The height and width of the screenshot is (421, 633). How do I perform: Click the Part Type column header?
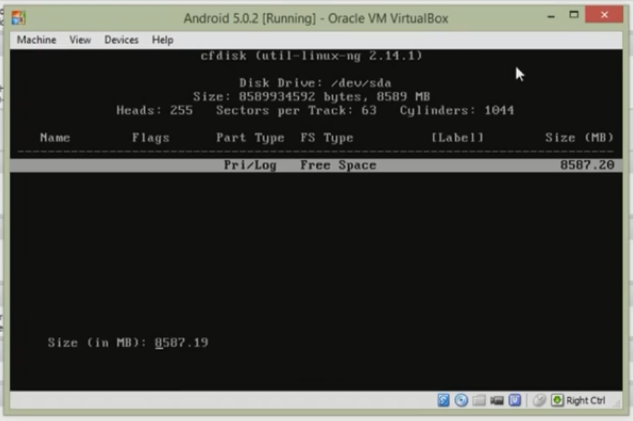pyautogui.click(x=250, y=138)
